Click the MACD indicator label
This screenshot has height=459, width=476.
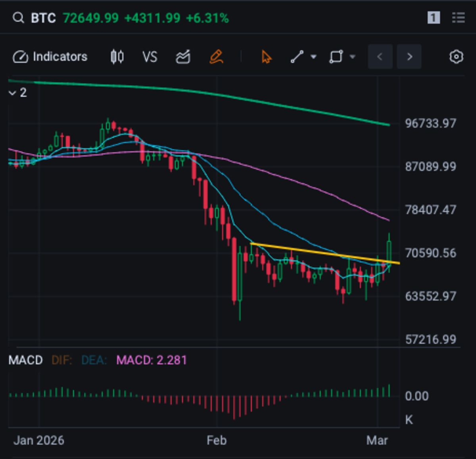click(26, 360)
